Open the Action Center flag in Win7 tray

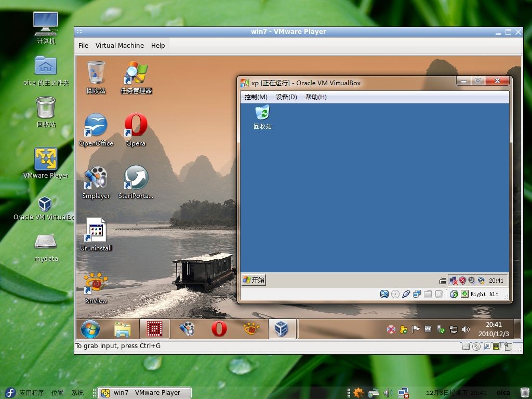point(416,329)
